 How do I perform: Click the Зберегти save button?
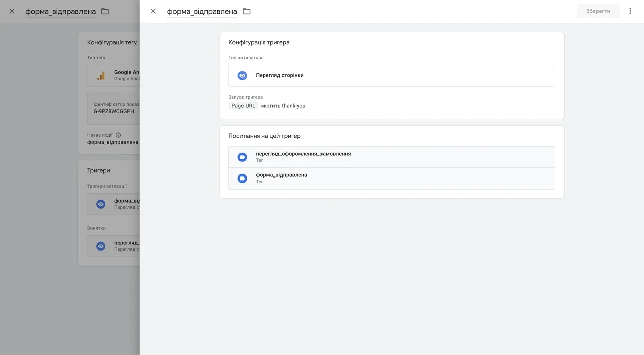[x=598, y=11]
